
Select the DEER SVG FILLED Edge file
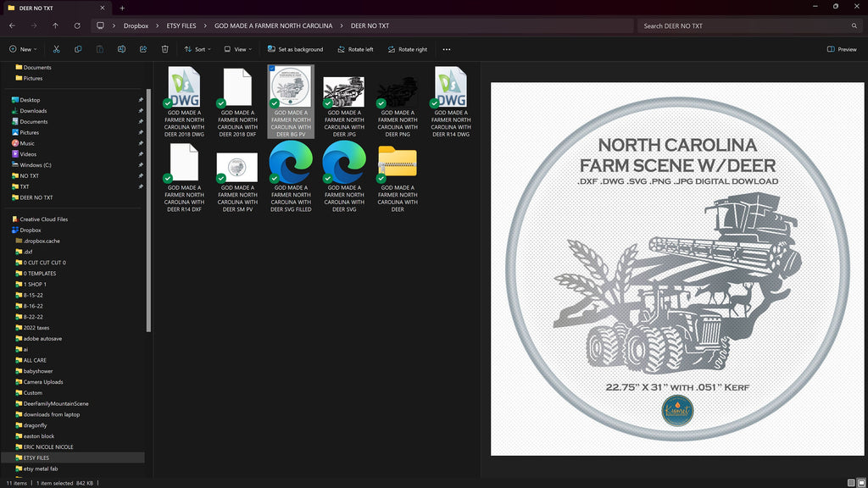point(291,176)
